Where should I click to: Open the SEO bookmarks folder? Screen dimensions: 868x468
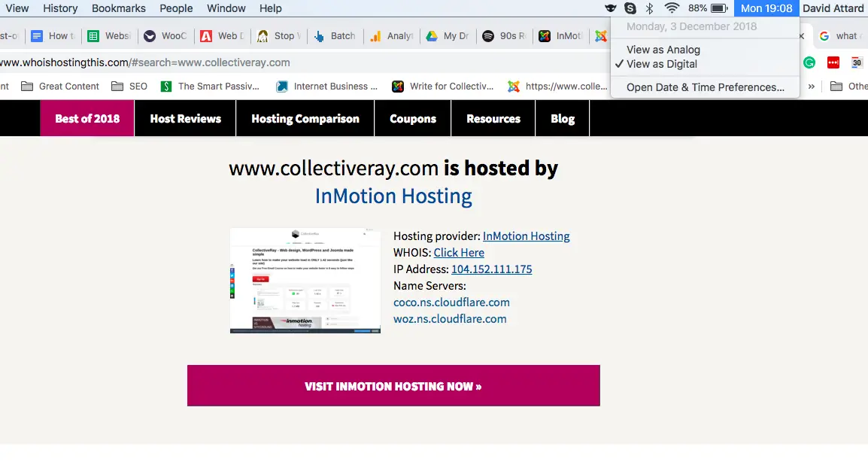click(x=129, y=87)
